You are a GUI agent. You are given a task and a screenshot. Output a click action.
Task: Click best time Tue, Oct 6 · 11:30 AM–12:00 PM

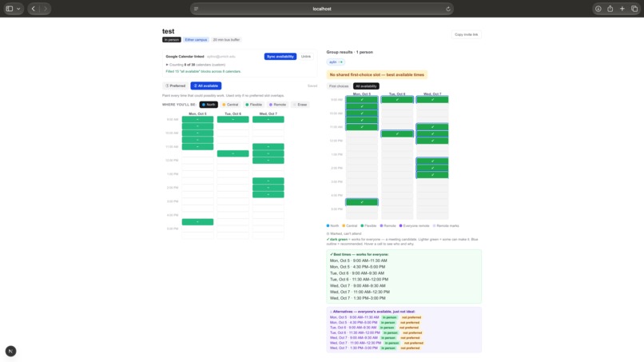tap(359, 280)
